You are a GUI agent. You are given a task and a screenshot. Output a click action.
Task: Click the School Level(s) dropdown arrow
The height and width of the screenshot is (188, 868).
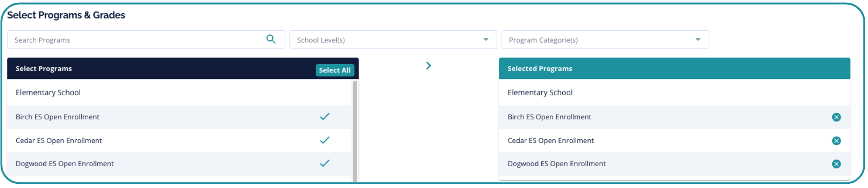486,40
